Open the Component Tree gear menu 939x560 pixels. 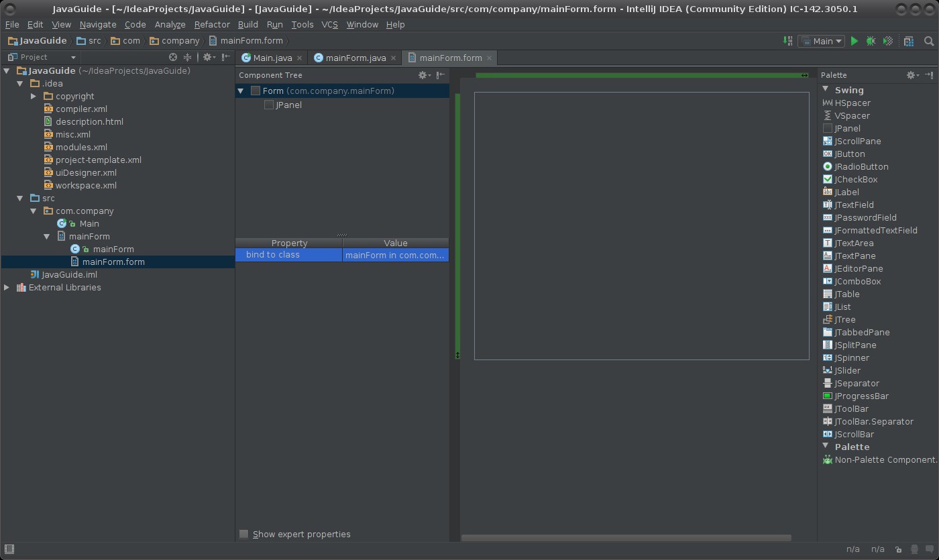(x=424, y=75)
